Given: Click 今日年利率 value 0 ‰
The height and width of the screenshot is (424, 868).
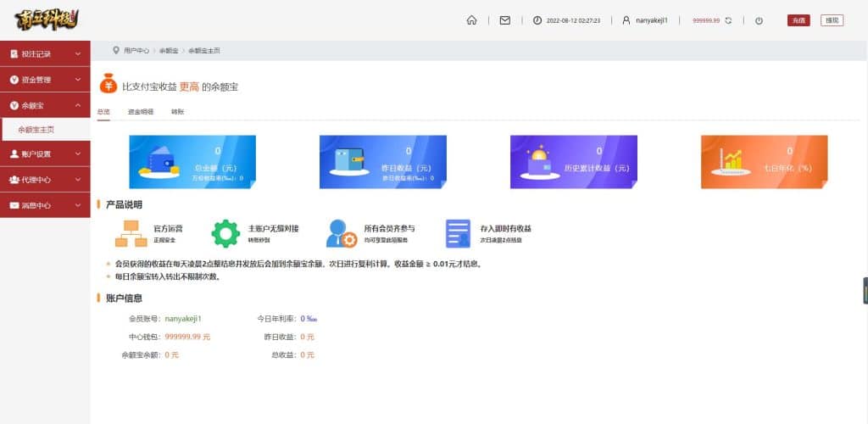Looking at the screenshot, I should (309, 319).
